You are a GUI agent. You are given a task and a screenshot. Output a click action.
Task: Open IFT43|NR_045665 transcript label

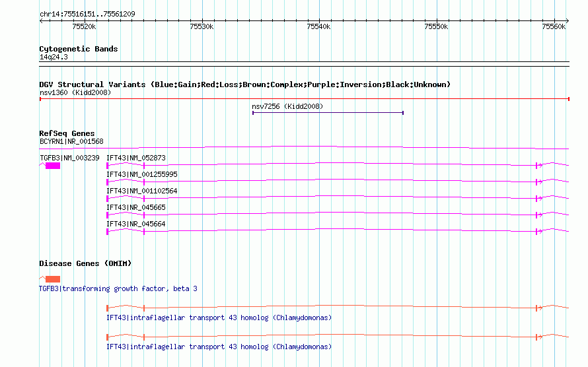135,207
